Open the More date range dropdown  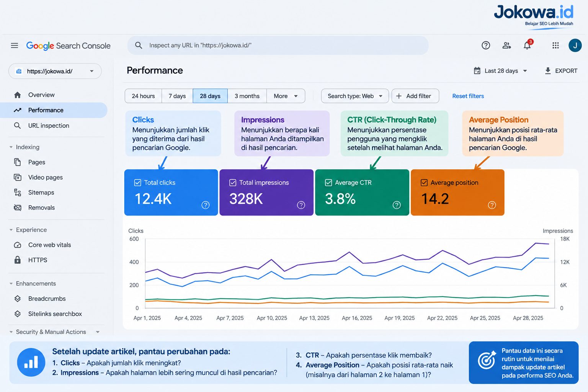coord(286,96)
